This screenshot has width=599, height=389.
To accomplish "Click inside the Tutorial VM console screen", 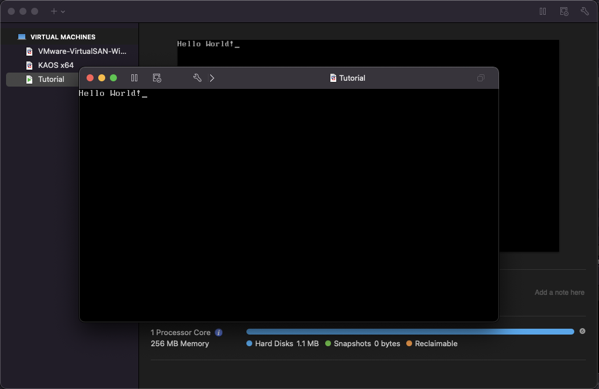I will [x=289, y=205].
